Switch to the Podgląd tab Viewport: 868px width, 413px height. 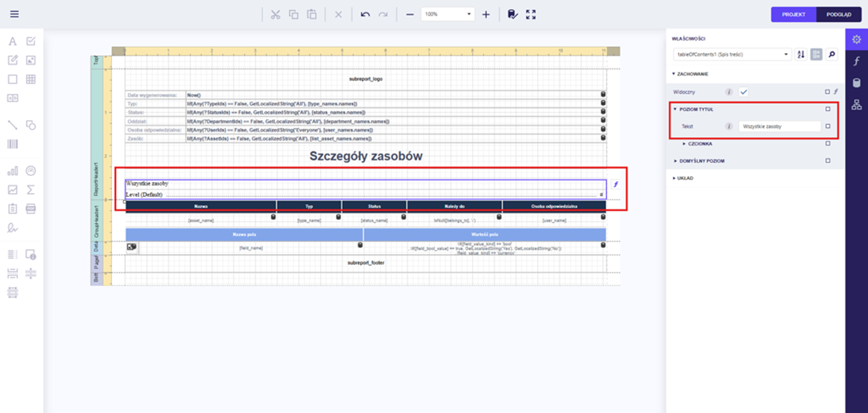(x=839, y=15)
